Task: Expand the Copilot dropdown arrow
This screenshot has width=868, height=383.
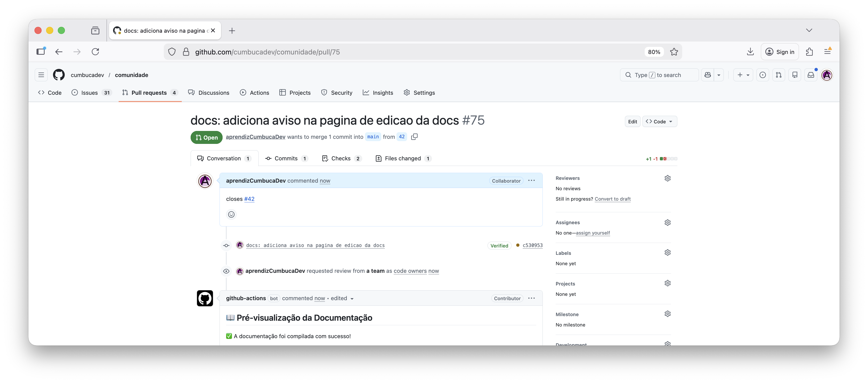Action: (719, 75)
